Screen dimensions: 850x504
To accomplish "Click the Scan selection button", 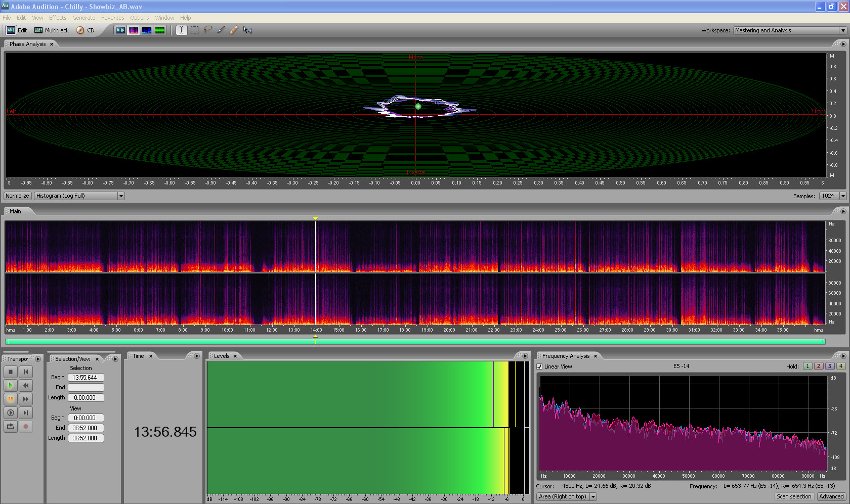I will pos(794,496).
